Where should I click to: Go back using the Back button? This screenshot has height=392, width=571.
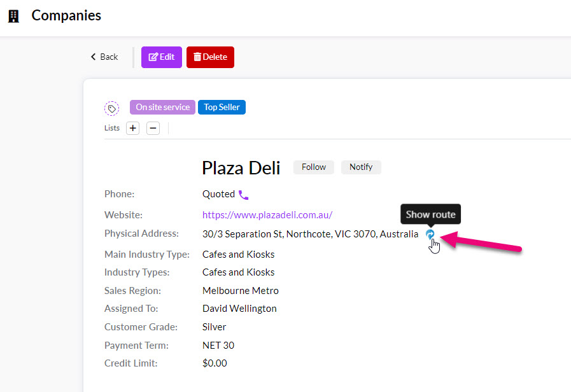pos(104,57)
